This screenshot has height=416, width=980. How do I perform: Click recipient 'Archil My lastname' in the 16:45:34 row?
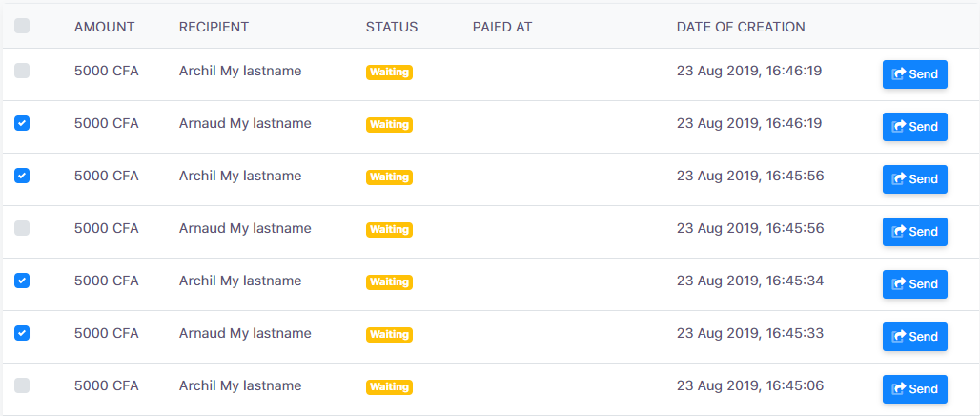(x=240, y=281)
